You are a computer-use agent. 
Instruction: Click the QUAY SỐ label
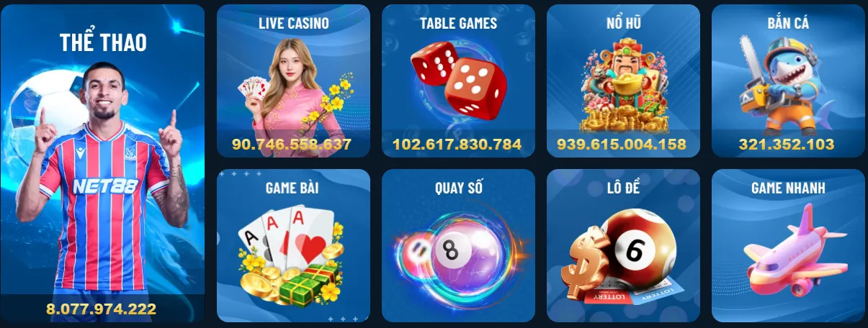(459, 188)
